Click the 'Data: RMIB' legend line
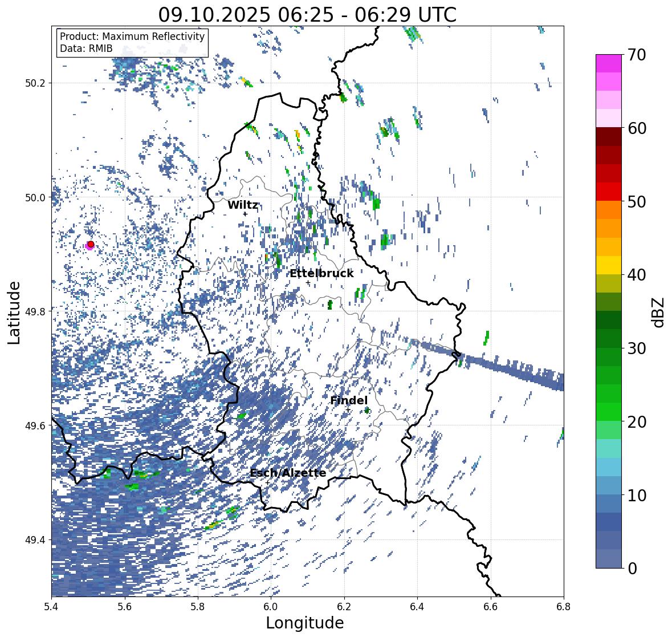 (x=86, y=48)
